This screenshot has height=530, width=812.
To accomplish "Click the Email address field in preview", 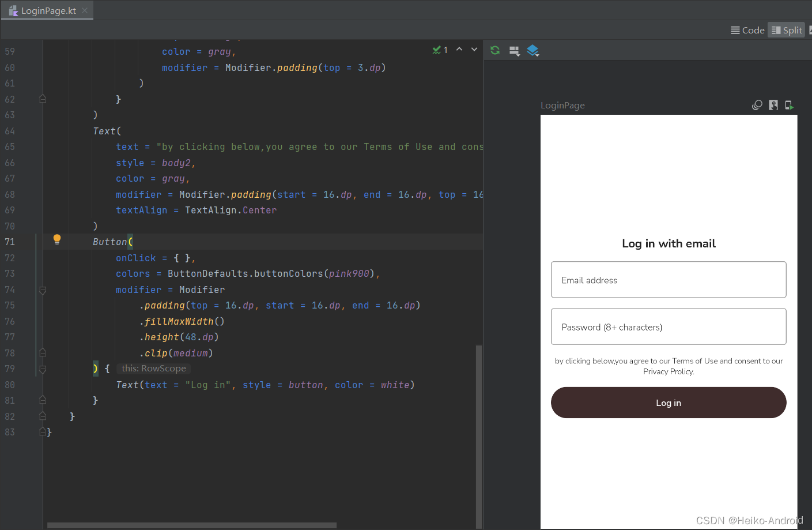I will (669, 280).
